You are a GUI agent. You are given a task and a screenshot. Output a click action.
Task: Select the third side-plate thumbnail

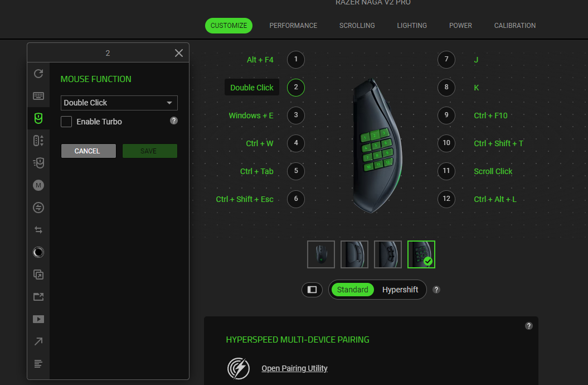click(388, 254)
